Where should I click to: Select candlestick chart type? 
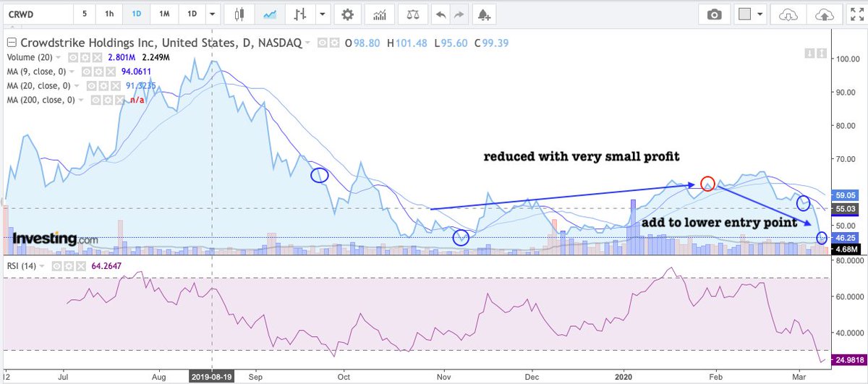[239, 14]
